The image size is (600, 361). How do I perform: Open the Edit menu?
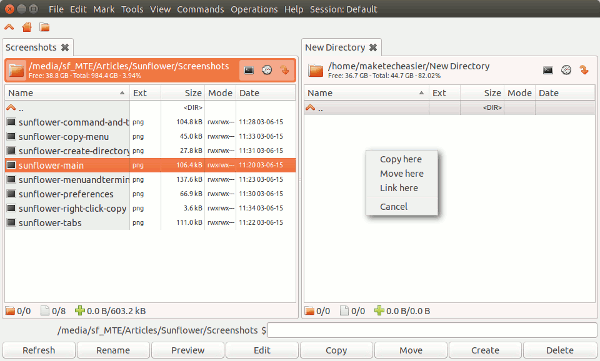pos(78,9)
